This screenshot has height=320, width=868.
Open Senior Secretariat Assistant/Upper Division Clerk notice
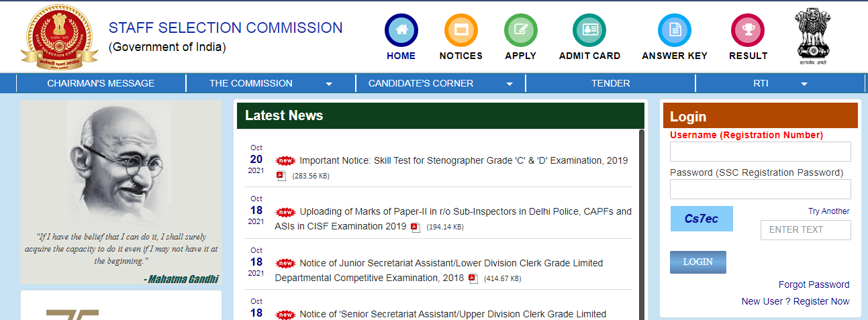pyautogui.click(x=453, y=314)
